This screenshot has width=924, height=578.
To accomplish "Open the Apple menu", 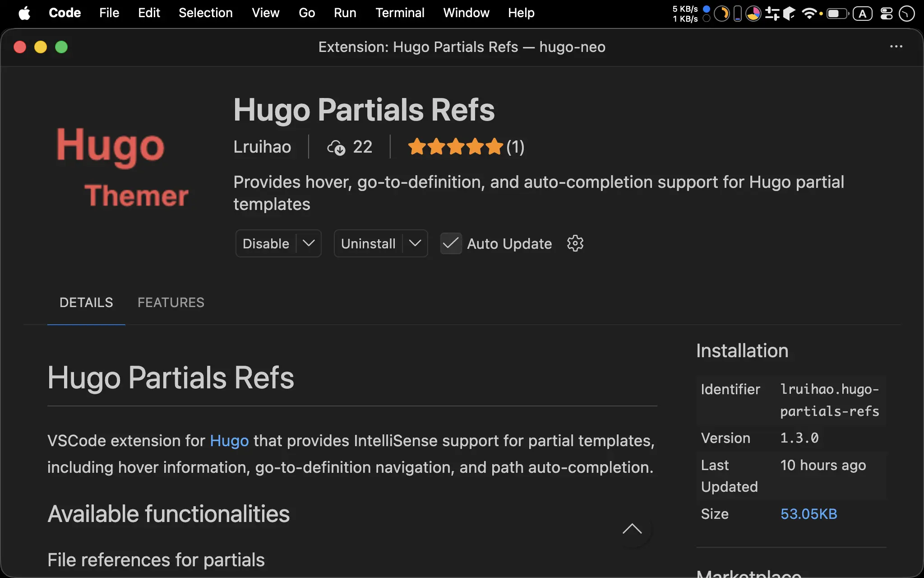I will point(24,13).
